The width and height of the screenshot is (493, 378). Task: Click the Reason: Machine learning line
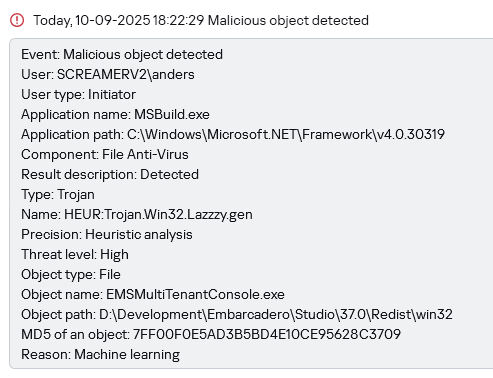(100, 354)
